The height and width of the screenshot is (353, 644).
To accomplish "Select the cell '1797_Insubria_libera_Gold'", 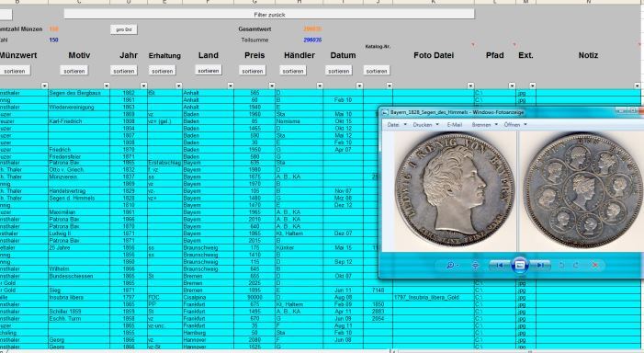I will tap(434, 297).
